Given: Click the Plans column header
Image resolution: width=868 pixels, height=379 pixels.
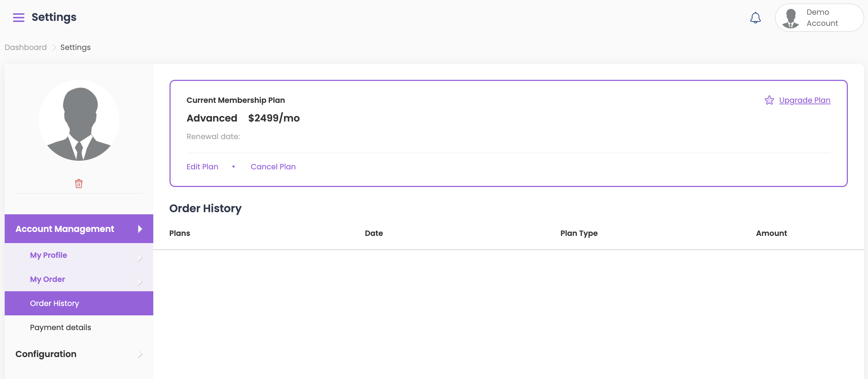Looking at the screenshot, I should 180,233.
